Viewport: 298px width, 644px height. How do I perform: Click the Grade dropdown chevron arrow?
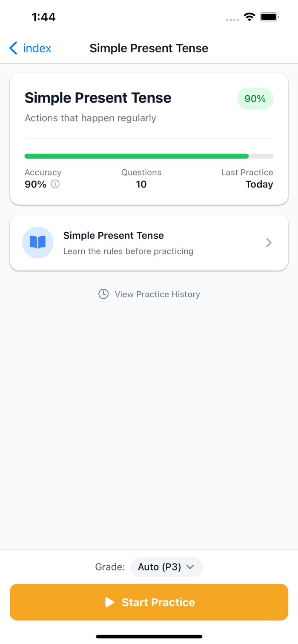pos(190,567)
